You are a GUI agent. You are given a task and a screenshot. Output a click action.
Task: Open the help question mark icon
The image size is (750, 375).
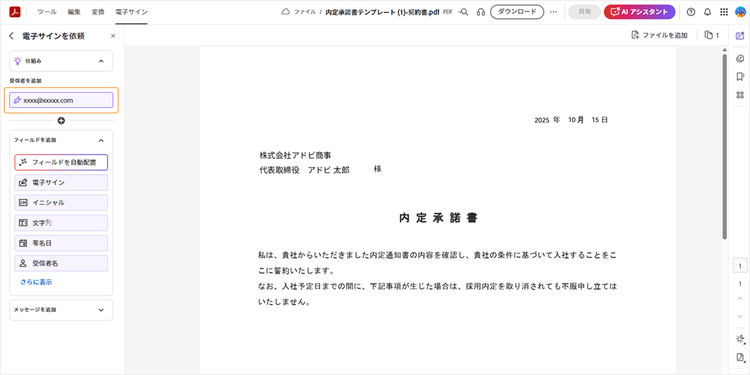coord(691,12)
